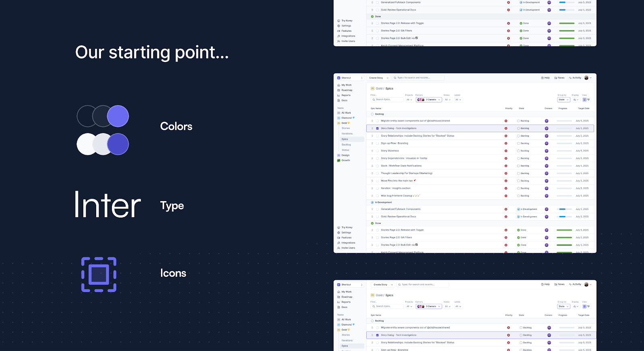
Task: Select the Misc bug Frontend Cleanup checkbox
Action: click(x=378, y=196)
